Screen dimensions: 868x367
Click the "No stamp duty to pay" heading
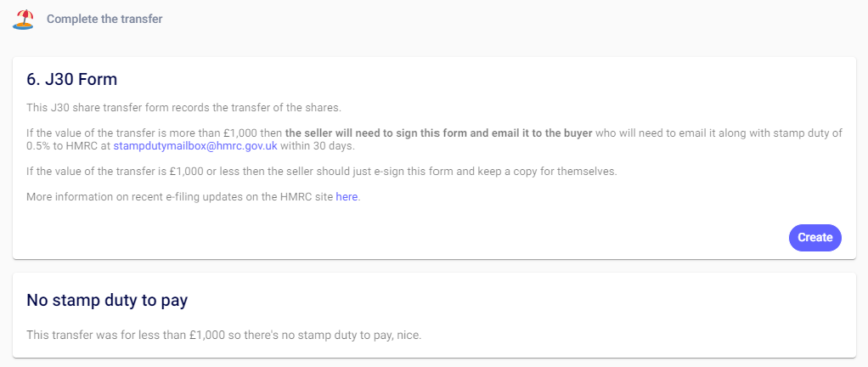[x=107, y=301]
